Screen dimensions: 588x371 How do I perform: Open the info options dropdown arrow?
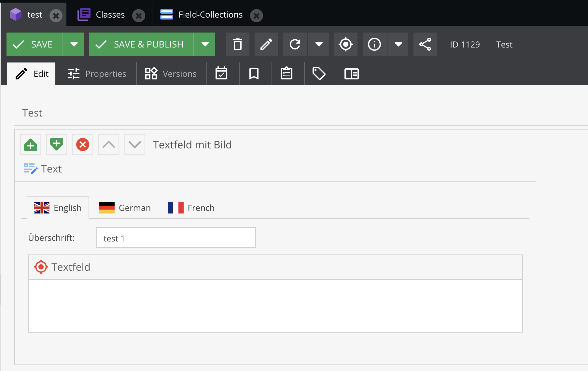click(398, 44)
